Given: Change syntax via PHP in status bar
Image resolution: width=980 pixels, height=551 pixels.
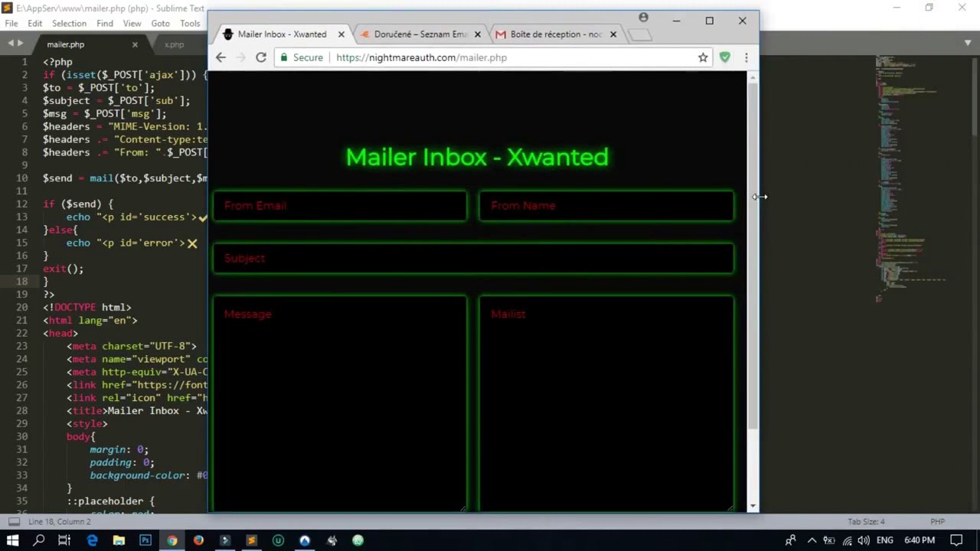Looking at the screenshot, I should pyautogui.click(x=937, y=521).
